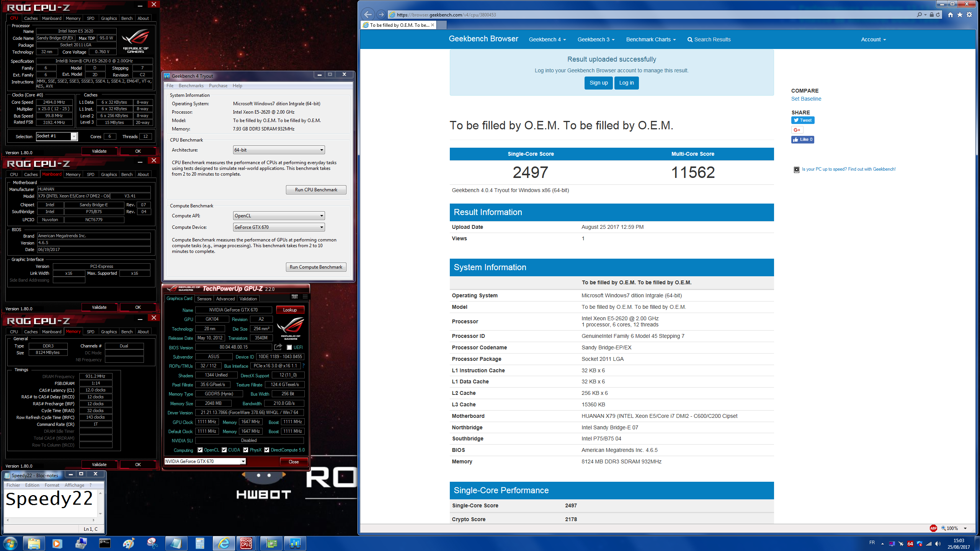Switch to Sensors tab in GPU-Z

click(x=204, y=299)
